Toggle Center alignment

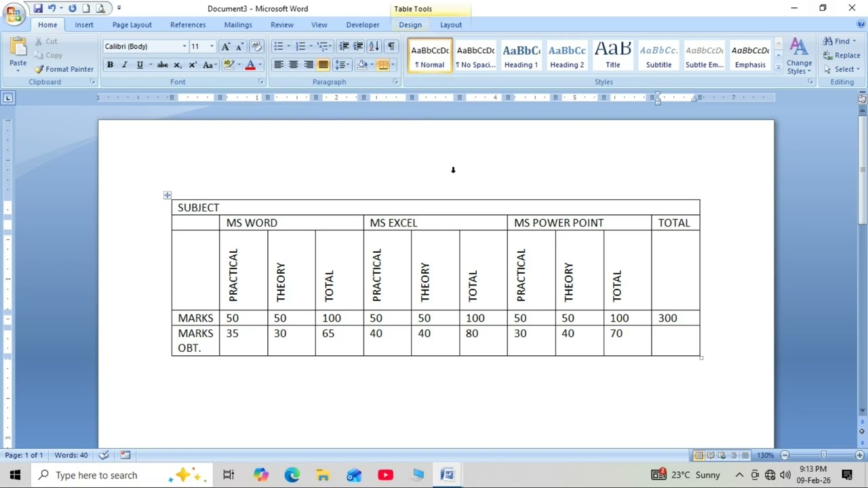click(294, 65)
